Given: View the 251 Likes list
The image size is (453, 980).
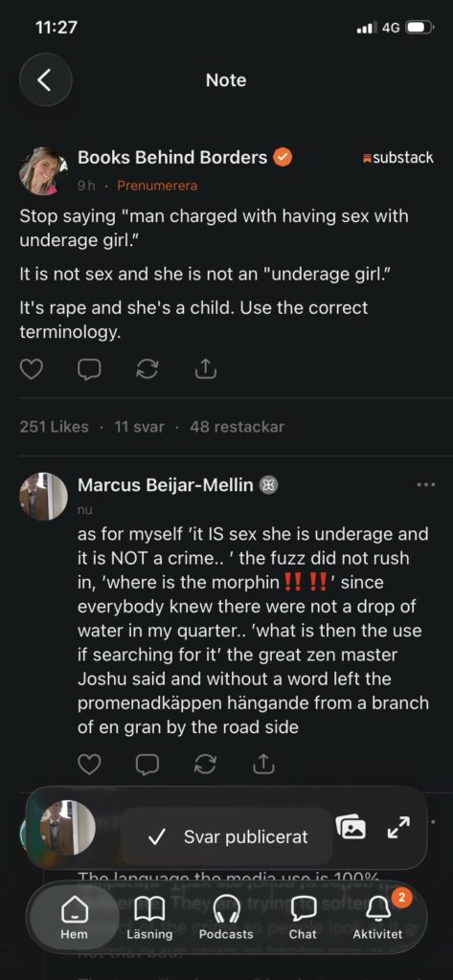Looking at the screenshot, I should click(54, 427).
